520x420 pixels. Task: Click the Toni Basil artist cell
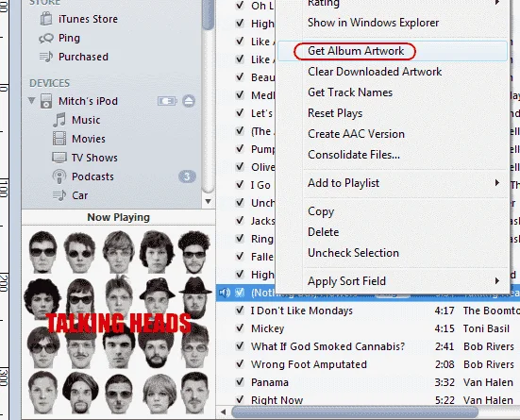click(x=486, y=328)
